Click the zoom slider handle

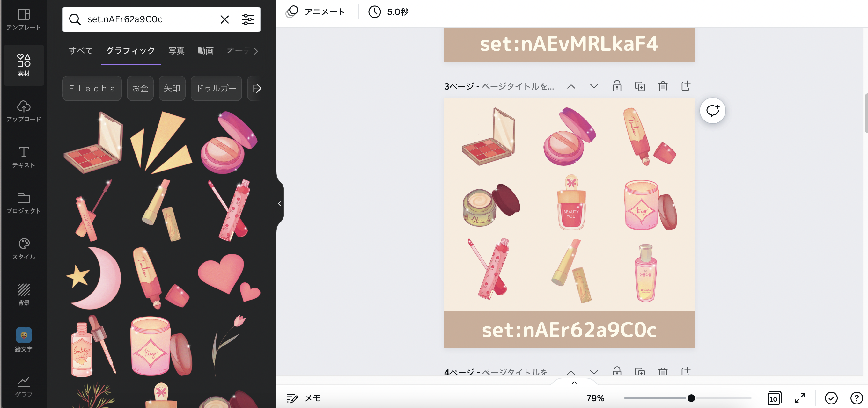691,398
